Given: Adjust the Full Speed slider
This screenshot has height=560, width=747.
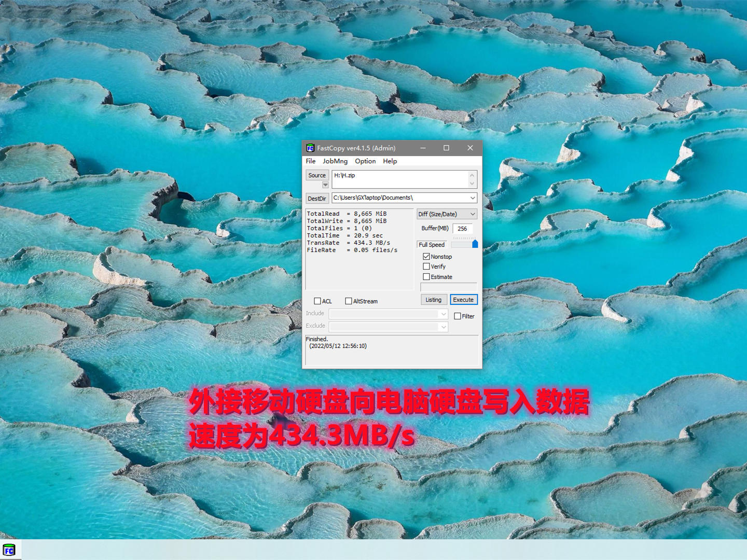Looking at the screenshot, I should pos(475,243).
